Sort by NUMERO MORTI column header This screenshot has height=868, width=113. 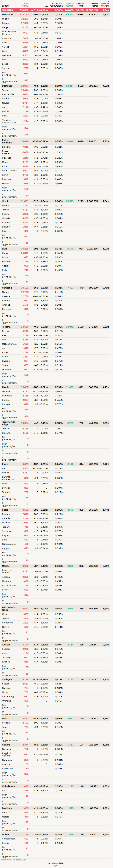pos(80,5)
